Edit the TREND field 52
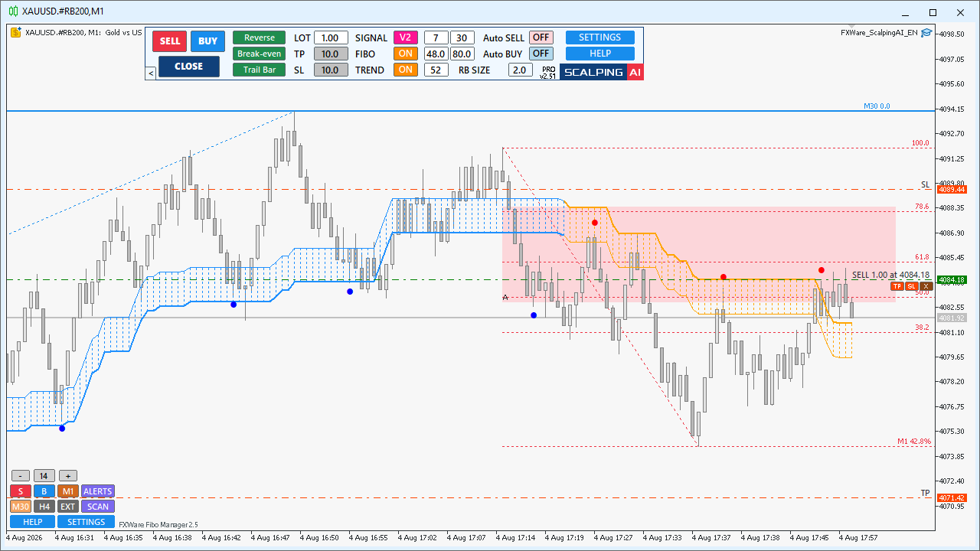The height and width of the screenshot is (551, 980). point(436,70)
